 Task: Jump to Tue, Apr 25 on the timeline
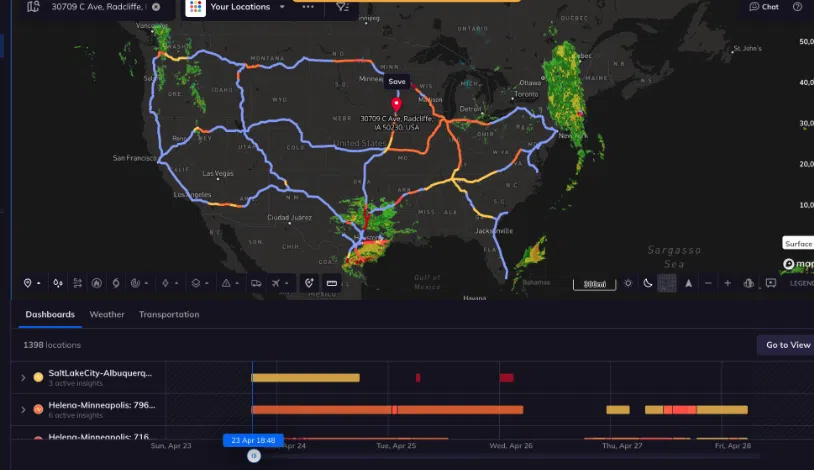click(x=396, y=446)
